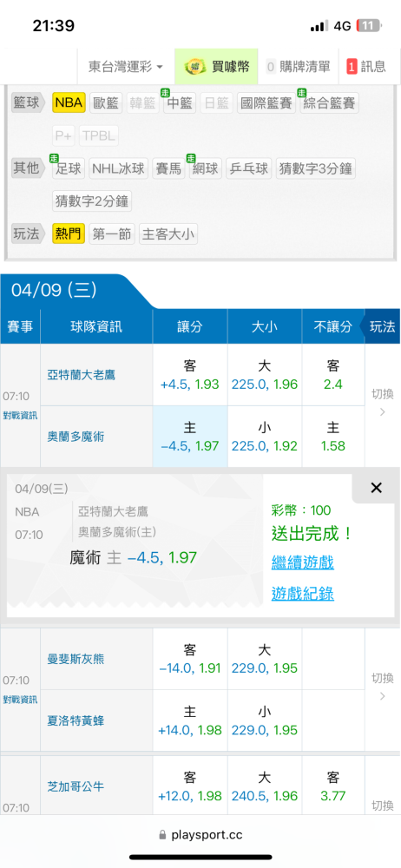The image size is (401, 868).
Task: Select the 中籃 league tab
Action: tap(180, 103)
